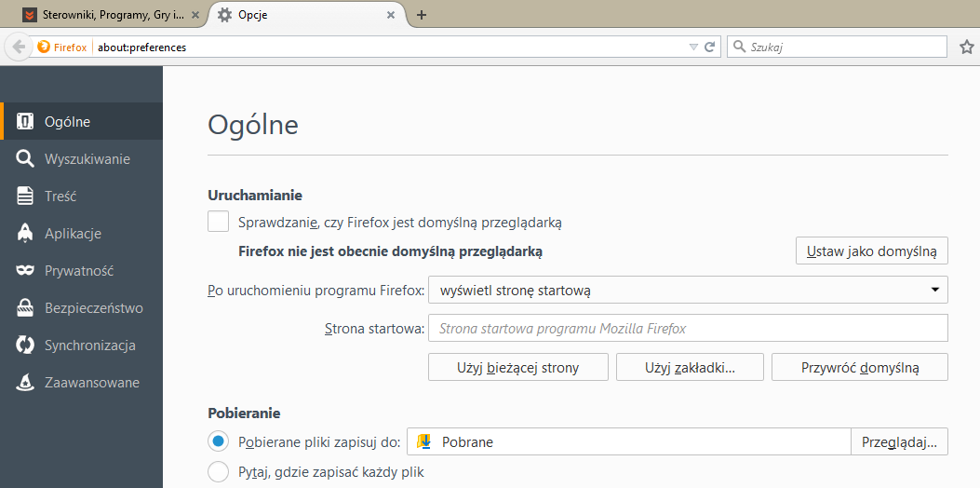Open the Prywatność settings section
The width and height of the screenshot is (980, 488).
click(81, 271)
